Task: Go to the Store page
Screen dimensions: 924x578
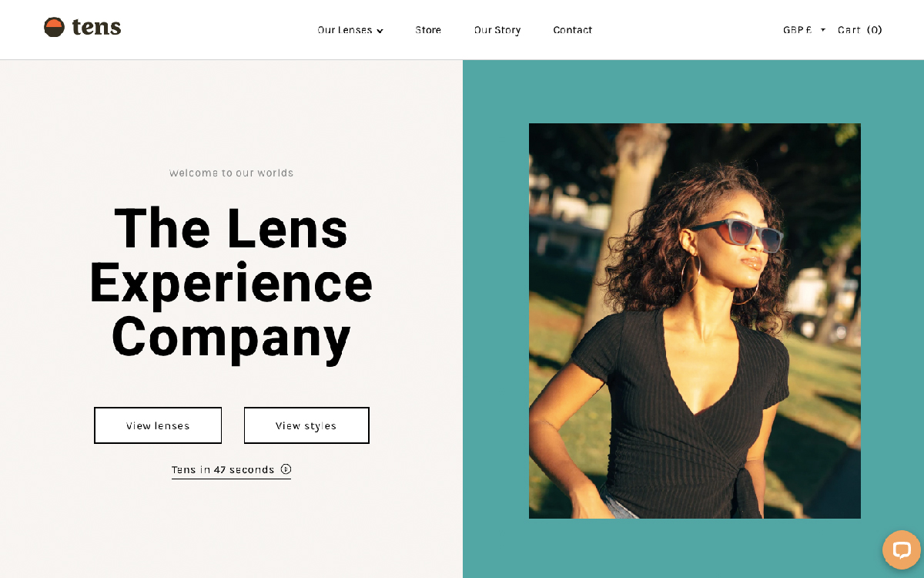Action: (428, 30)
